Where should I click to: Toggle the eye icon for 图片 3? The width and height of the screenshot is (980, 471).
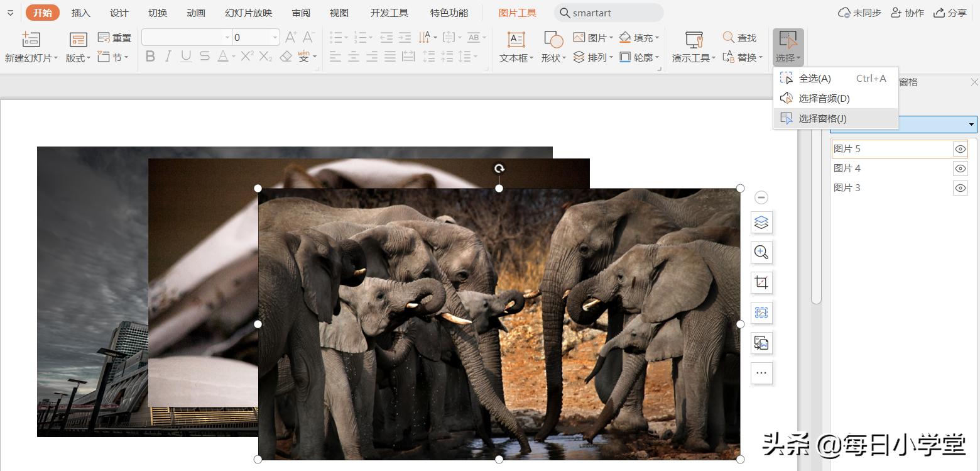click(960, 188)
